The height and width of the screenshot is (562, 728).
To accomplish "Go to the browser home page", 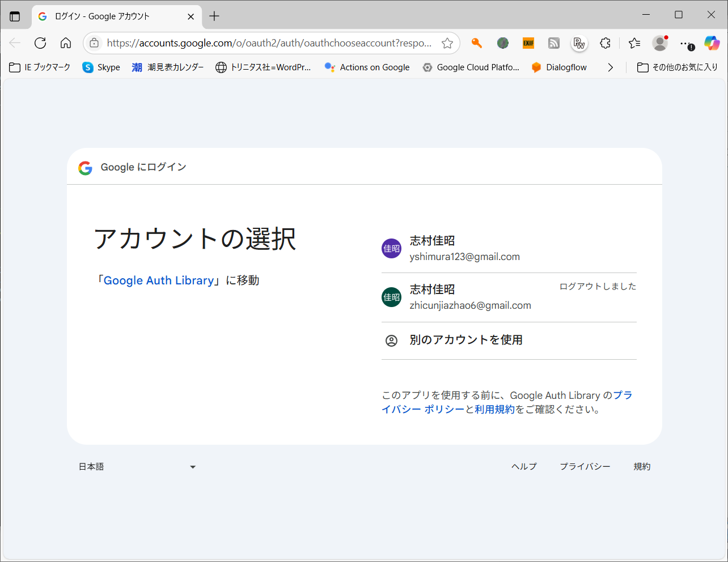I will coord(66,43).
